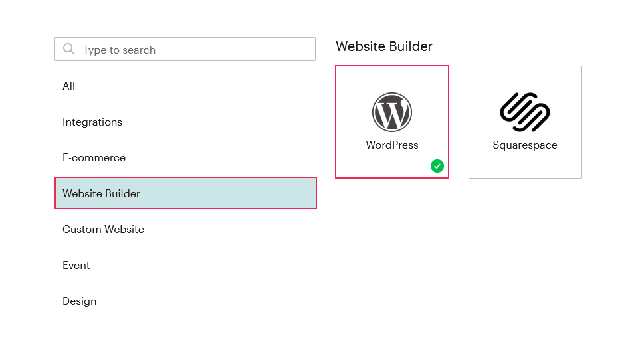Click the green checkmark badge on WordPress
The width and height of the screenshot is (644, 344).
click(437, 166)
